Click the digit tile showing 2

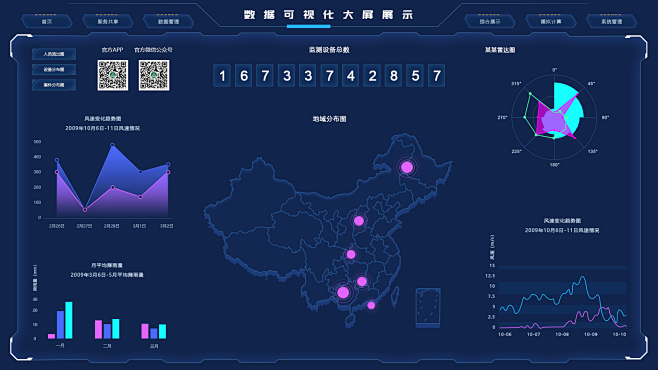(x=372, y=76)
